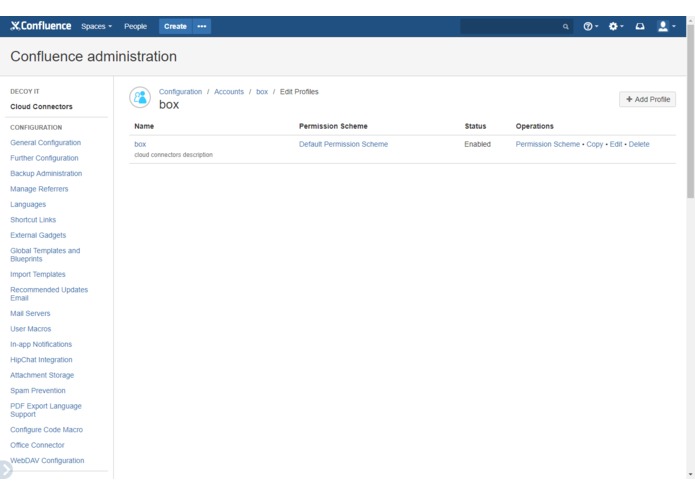Viewport: 695px width, 494px height.
Task: Open WebDAV Configuration
Action: (47, 461)
